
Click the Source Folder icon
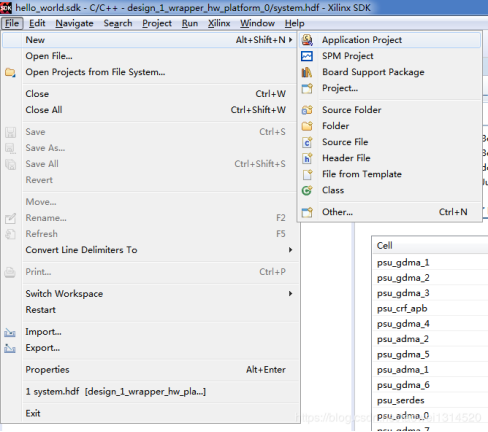307,110
